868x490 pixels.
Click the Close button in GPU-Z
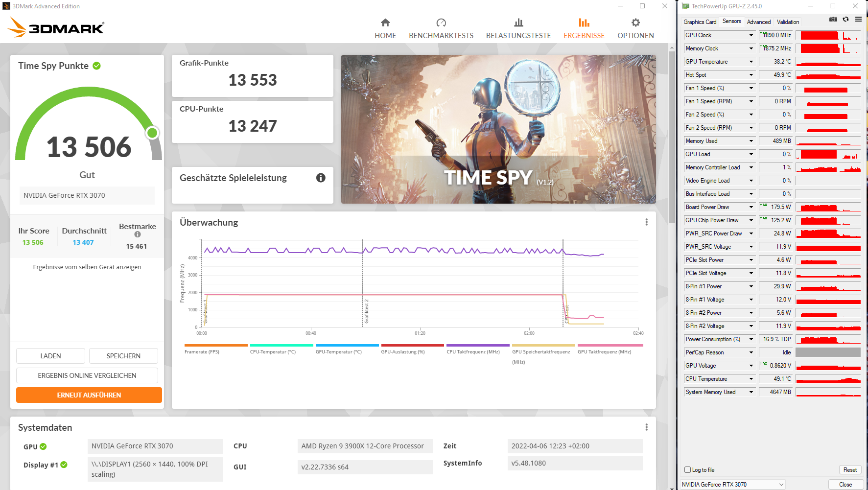(x=845, y=485)
